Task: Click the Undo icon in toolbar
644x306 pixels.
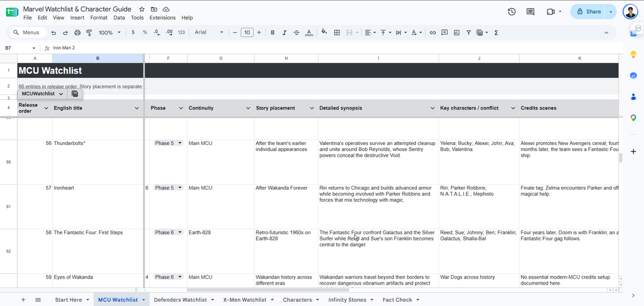Action: pyautogui.click(x=54, y=33)
